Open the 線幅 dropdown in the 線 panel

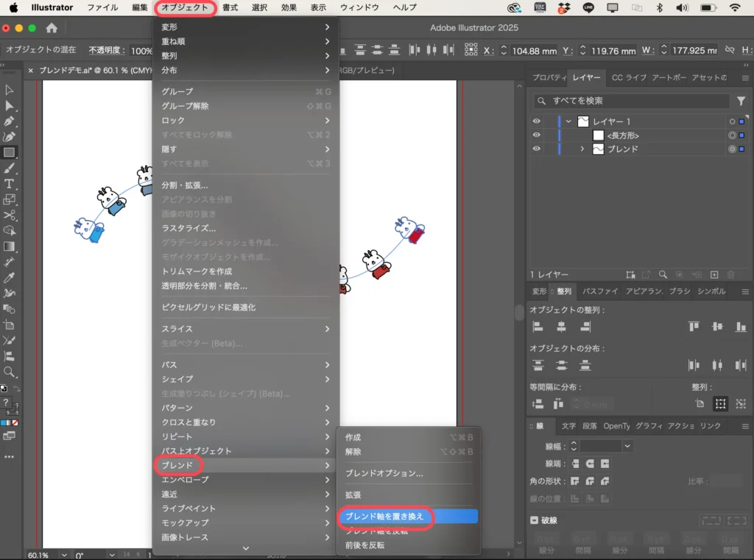tap(628, 445)
